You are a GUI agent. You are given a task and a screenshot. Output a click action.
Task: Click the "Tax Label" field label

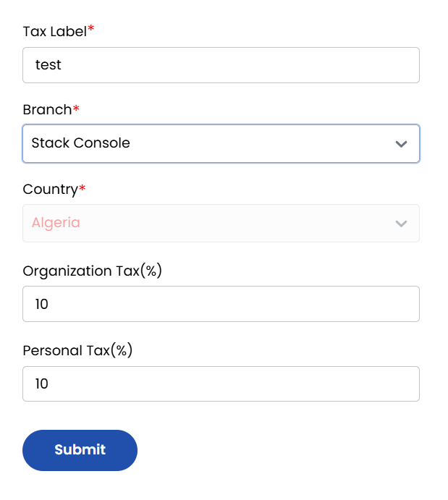54,31
